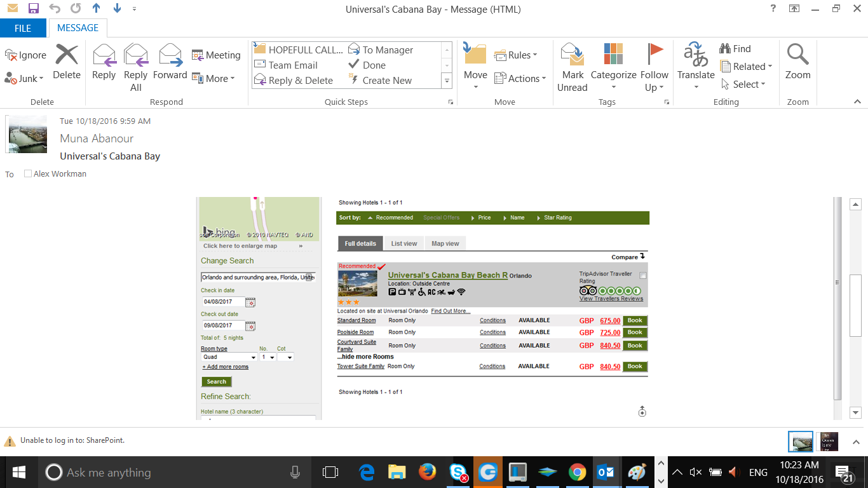The image size is (868, 488).
Task: Open the Select dropdown
Action: tap(743, 84)
